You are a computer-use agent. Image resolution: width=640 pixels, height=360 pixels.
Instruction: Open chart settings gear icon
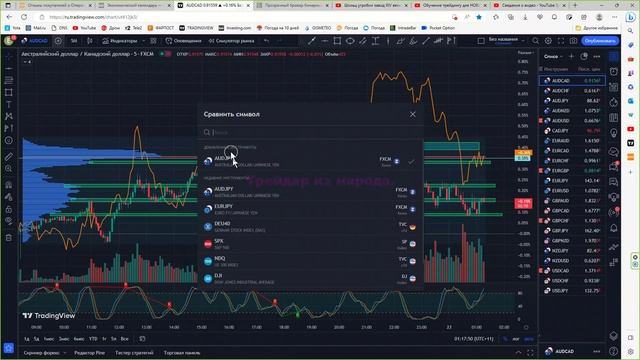coord(548,41)
